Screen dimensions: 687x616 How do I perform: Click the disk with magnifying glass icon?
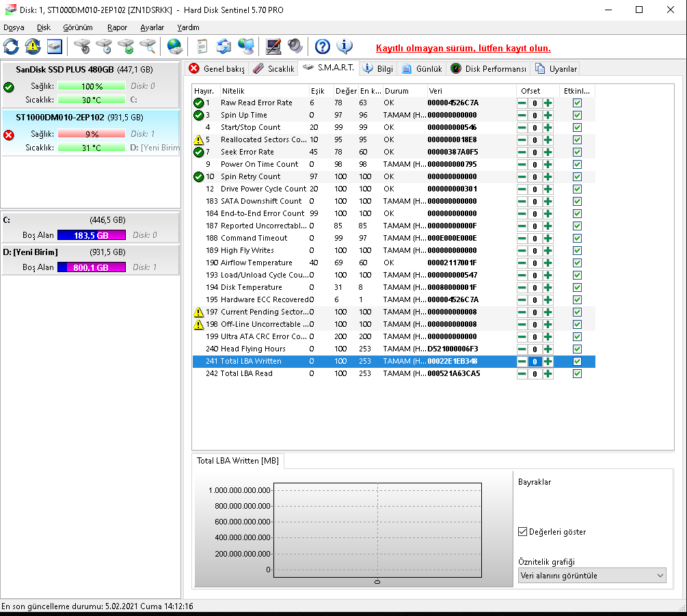coord(148,46)
